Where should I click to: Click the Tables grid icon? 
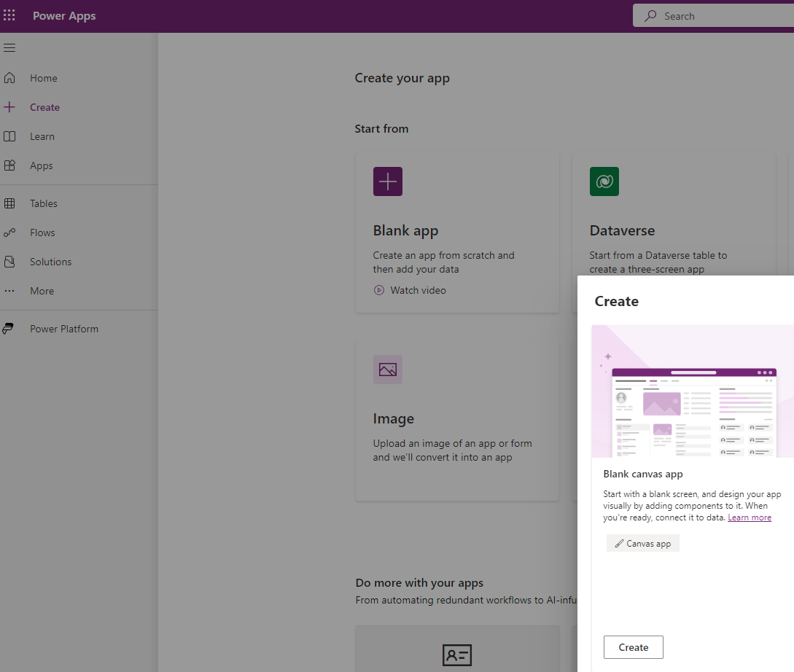click(9, 203)
